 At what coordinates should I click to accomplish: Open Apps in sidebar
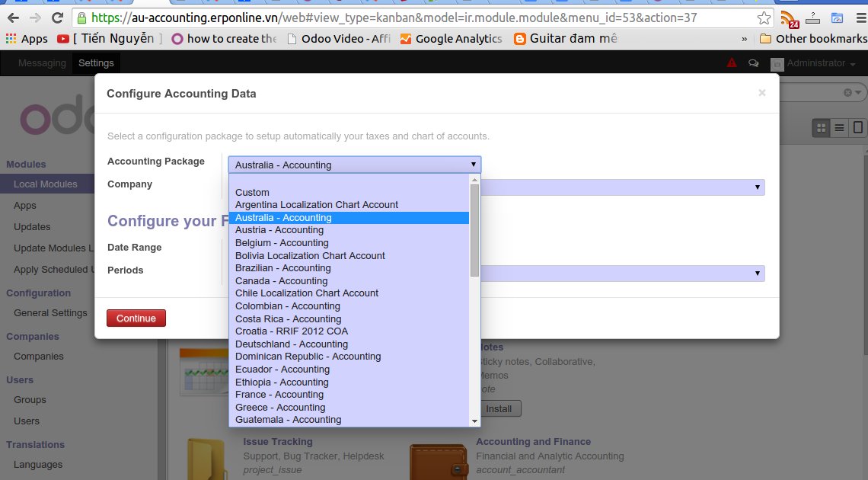coord(25,206)
